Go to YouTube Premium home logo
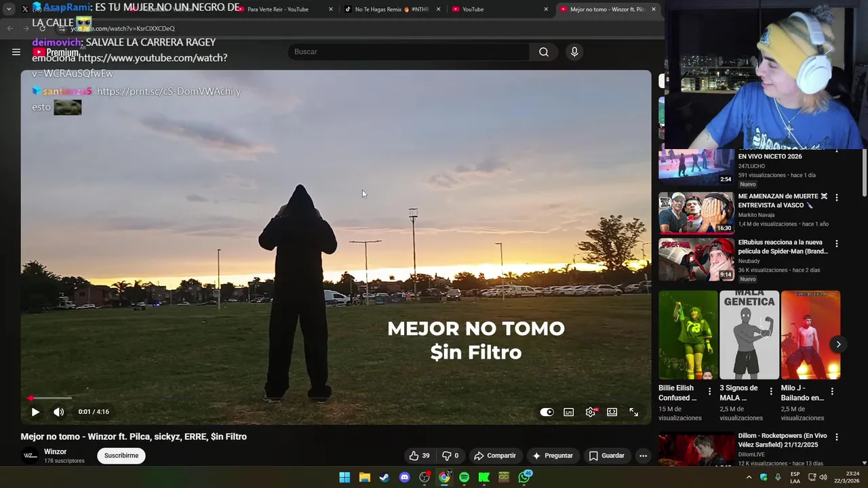Screen dimensions: 868x488 coord(56,52)
